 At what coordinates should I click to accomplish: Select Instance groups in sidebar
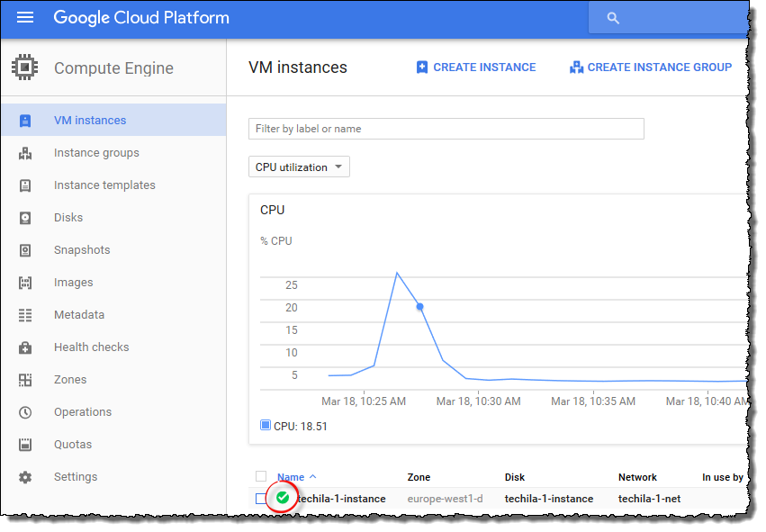click(x=96, y=153)
